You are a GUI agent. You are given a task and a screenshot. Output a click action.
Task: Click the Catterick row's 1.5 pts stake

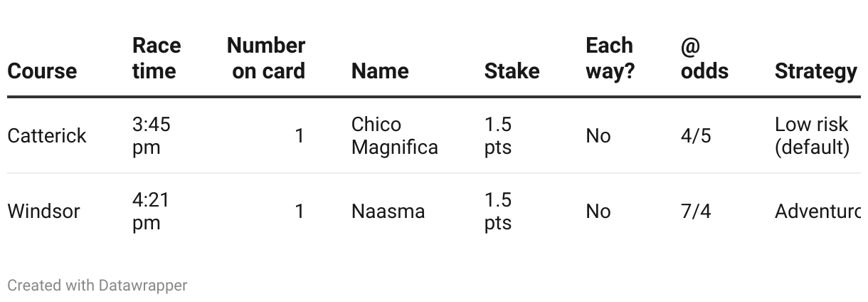pos(498,136)
